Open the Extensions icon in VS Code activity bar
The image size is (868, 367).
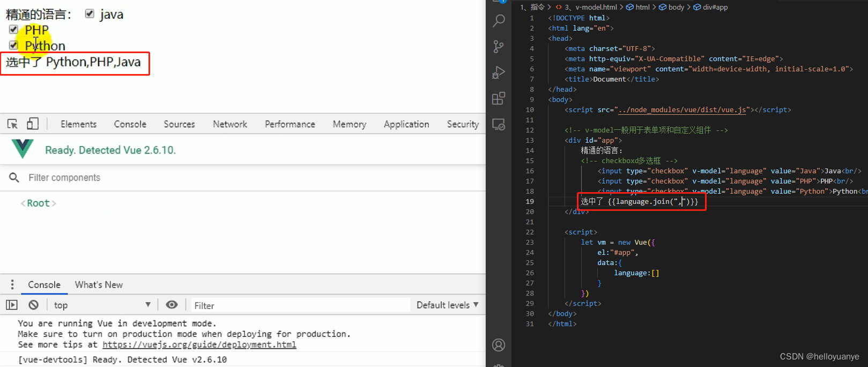[499, 98]
